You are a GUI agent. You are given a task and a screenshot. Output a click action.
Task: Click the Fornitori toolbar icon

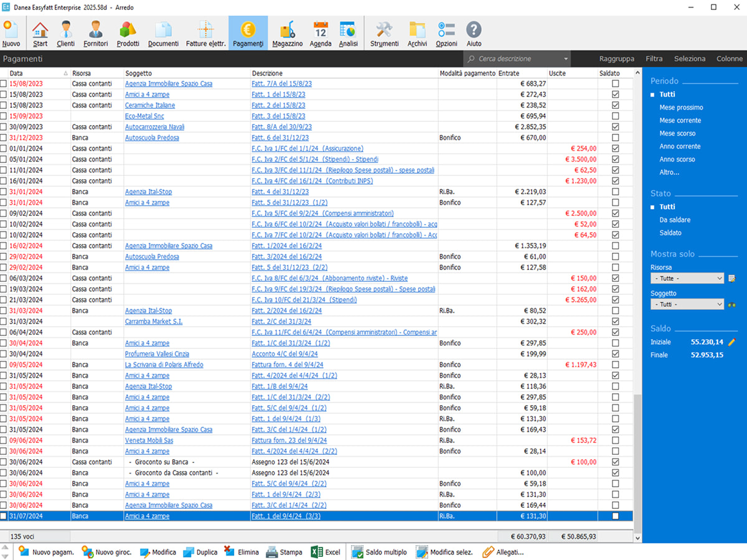[x=96, y=34]
